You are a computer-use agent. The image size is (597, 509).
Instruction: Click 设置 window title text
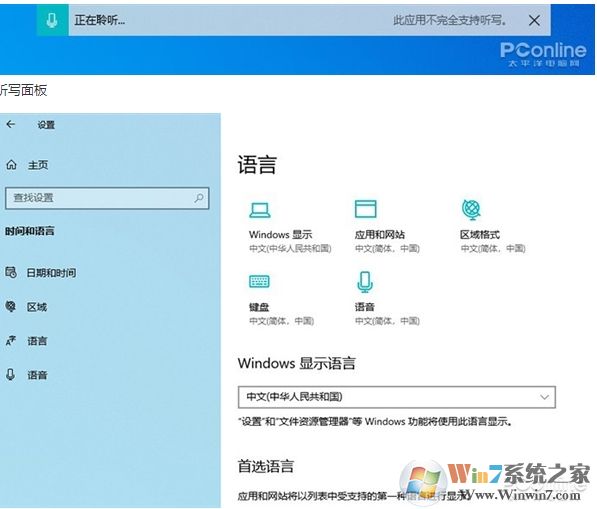[46, 124]
